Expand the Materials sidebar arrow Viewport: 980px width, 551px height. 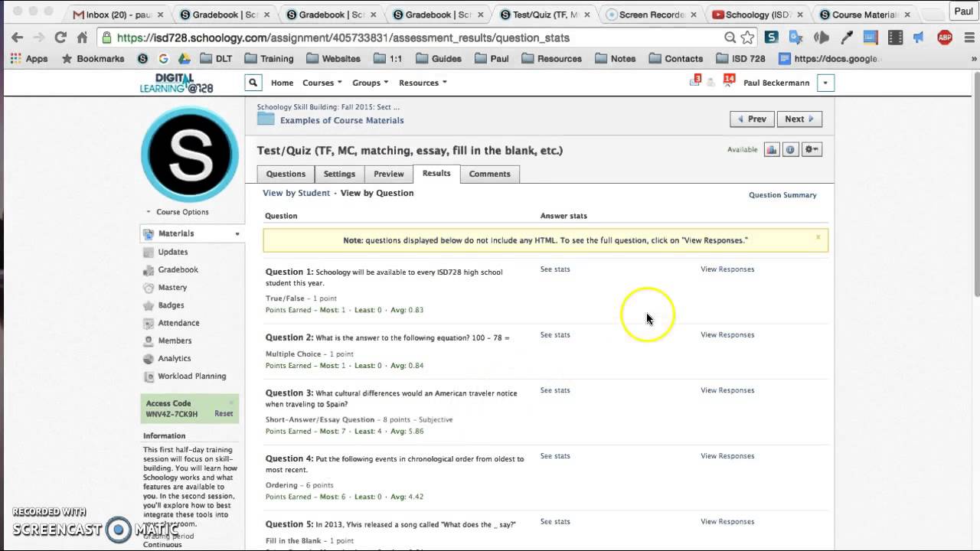click(237, 234)
